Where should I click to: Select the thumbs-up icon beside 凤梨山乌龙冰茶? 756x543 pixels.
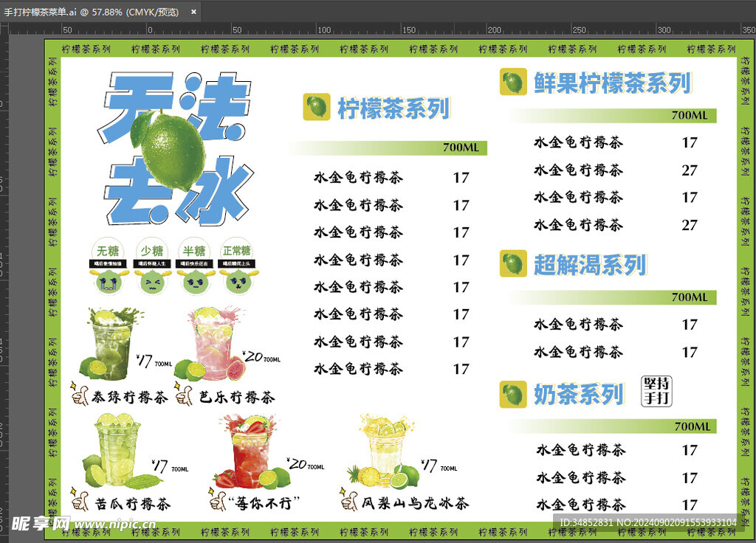coord(348,502)
